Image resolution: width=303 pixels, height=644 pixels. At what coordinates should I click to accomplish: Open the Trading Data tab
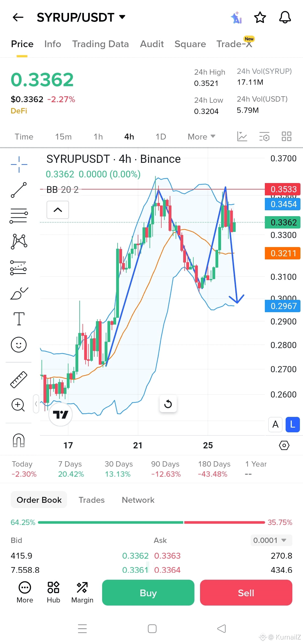100,44
